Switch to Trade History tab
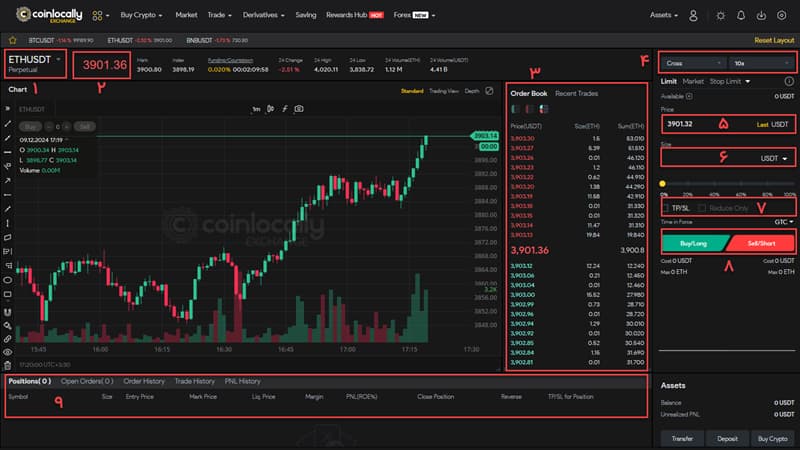 click(x=194, y=381)
